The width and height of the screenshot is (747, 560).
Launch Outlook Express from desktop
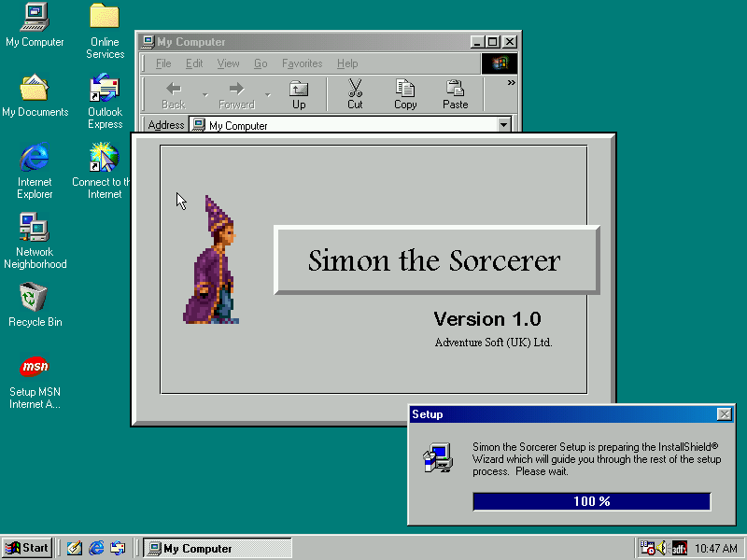click(x=105, y=88)
